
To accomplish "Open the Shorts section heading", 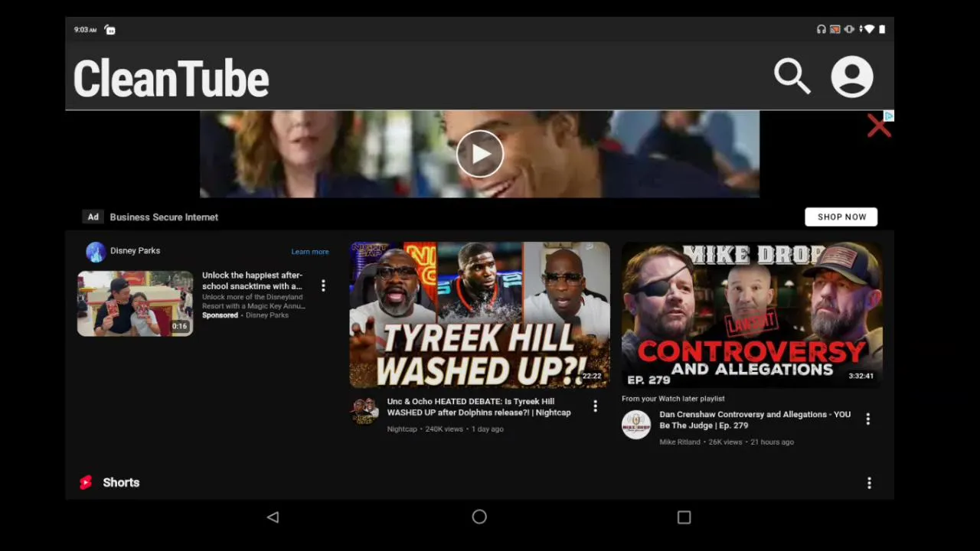I will [121, 483].
